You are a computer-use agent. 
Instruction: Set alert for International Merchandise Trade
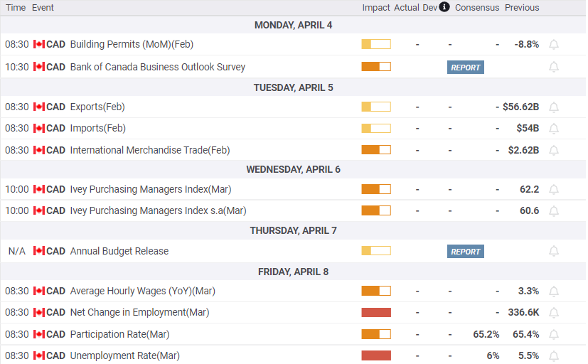[553, 150]
